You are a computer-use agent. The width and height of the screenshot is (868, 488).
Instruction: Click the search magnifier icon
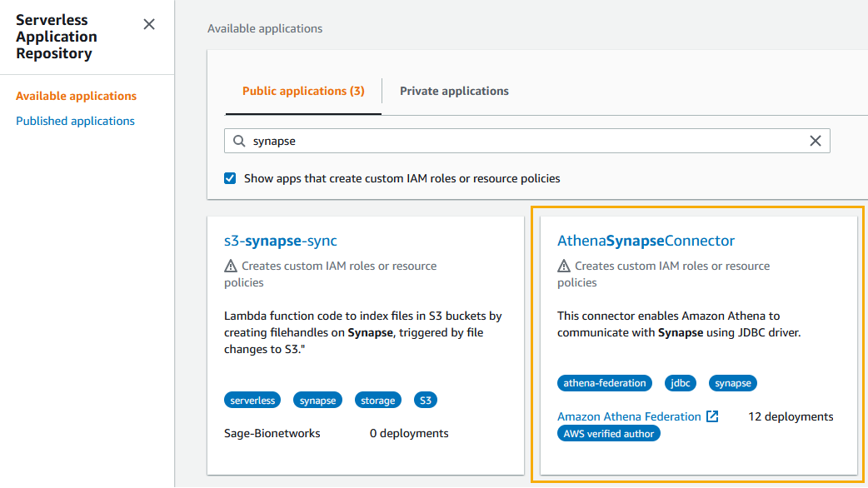pos(239,142)
